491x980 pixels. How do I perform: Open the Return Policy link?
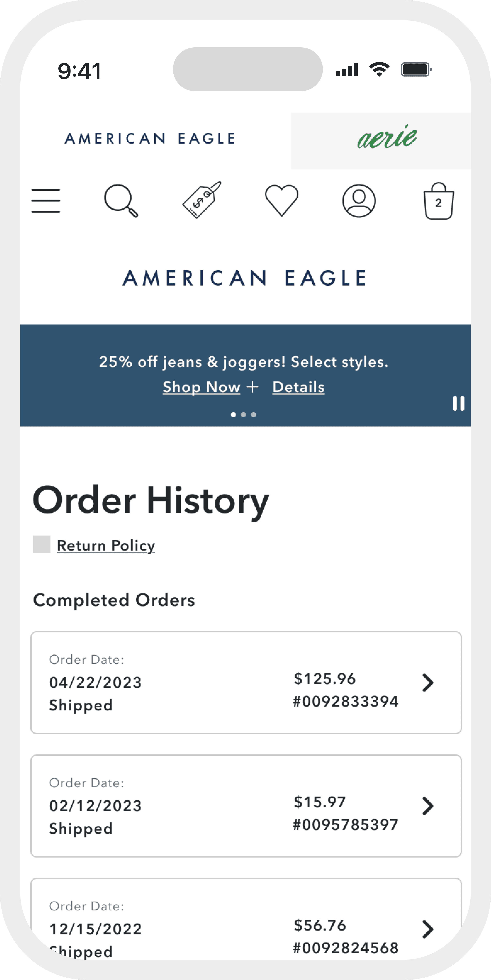pyautogui.click(x=106, y=545)
